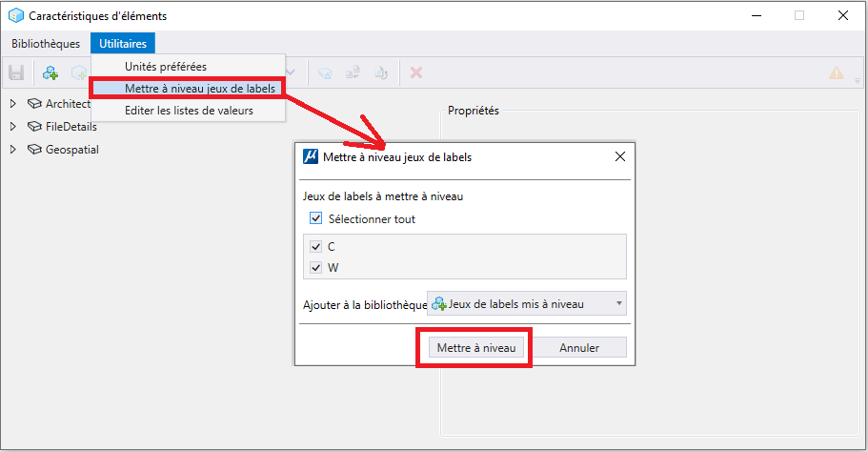Click the Caractéristiques d'éléments window icon
868x452 pixels.
16,15
